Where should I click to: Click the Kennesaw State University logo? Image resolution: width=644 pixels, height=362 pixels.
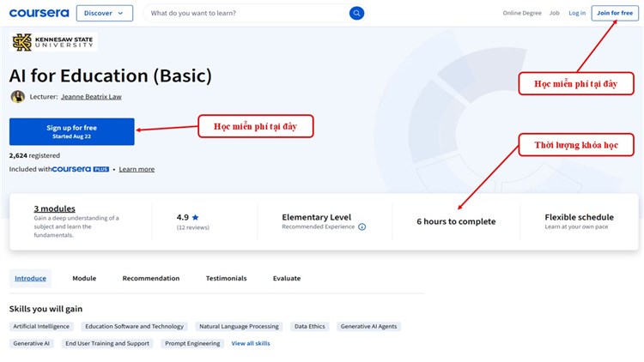pyautogui.click(x=53, y=42)
